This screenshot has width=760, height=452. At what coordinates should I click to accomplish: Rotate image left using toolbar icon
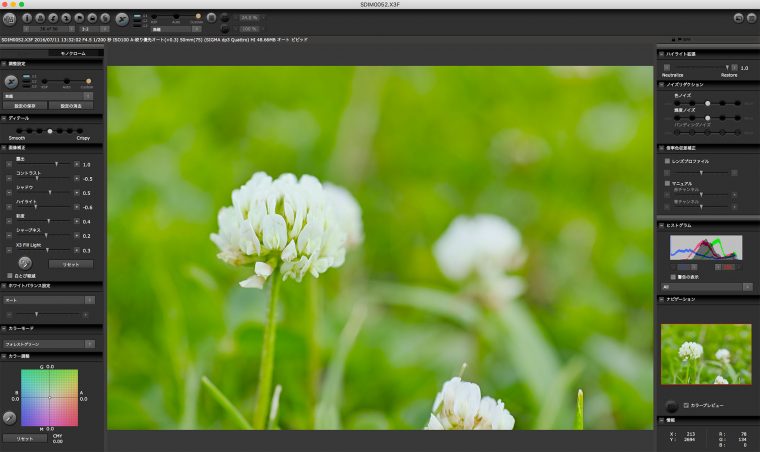click(x=53, y=18)
